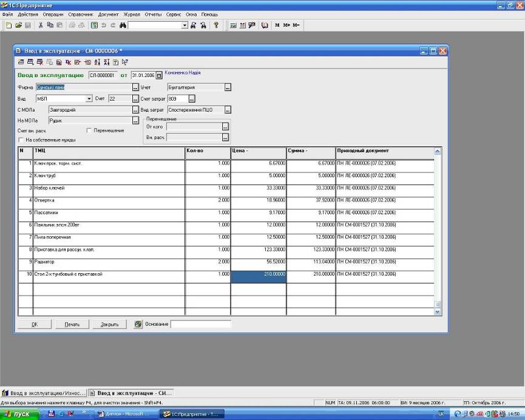Open the Фирма selection ellipsis button
Image resolution: width=525 pixels, height=420 pixels.
(x=135, y=87)
